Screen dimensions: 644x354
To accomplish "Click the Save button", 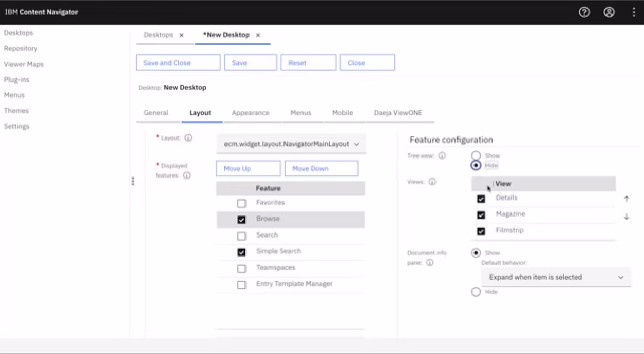I will [251, 63].
